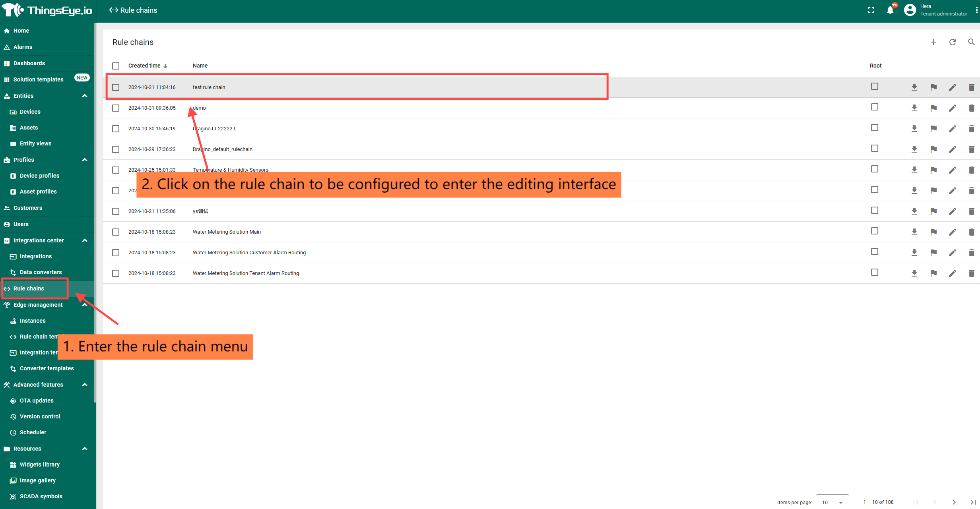This screenshot has height=509, width=980.
Task: Tick checkbox for ys调试 row
Action: pyautogui.click(x=116, y=211)
